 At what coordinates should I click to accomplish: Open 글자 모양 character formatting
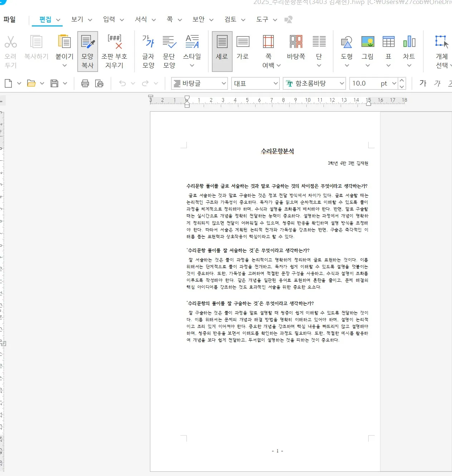148,51
